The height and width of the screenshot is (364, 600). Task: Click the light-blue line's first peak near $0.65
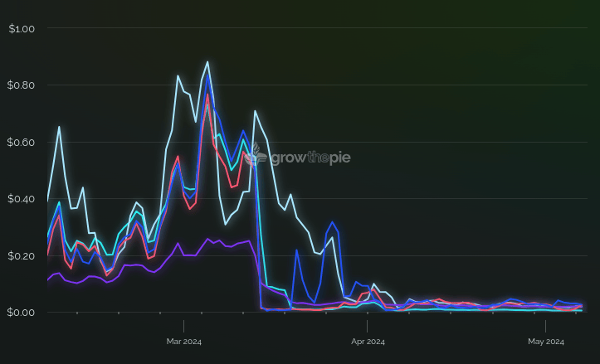[x=59, y=127]
